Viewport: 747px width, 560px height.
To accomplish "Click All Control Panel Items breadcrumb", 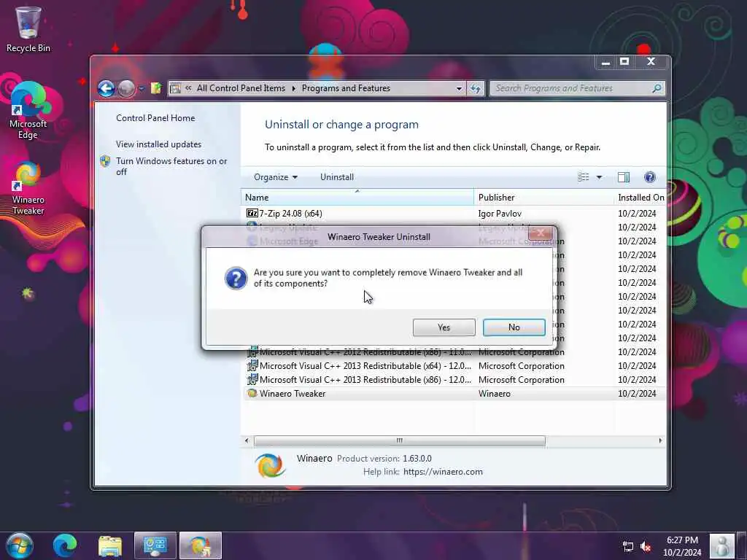I will click(241, 88).
